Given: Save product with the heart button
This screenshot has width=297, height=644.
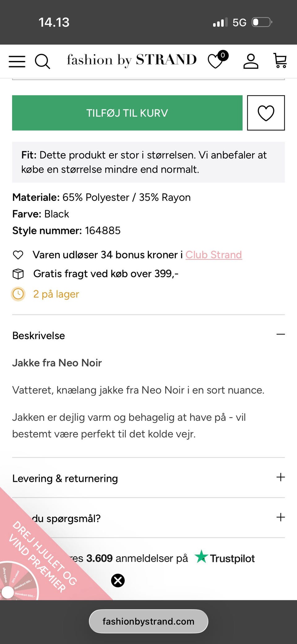Looking at the screenshot, I should pos(266,113).
